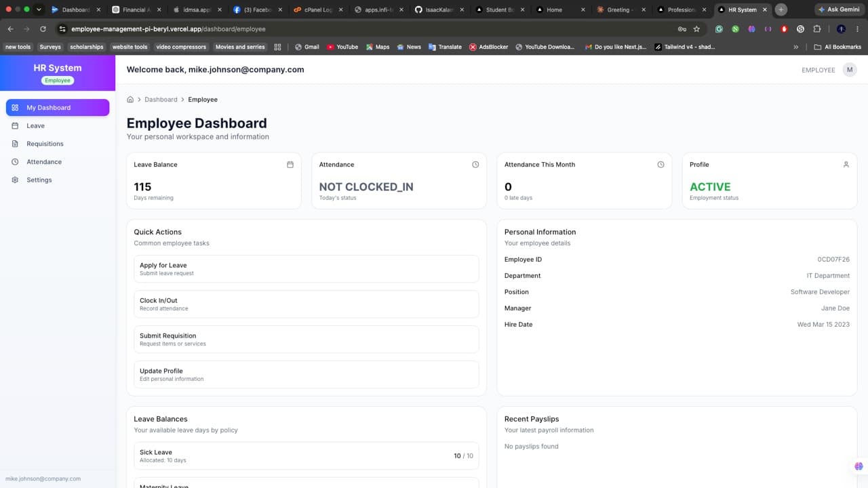Open the user avatar M menu
The image size is (868, 488).
(849, 70)
